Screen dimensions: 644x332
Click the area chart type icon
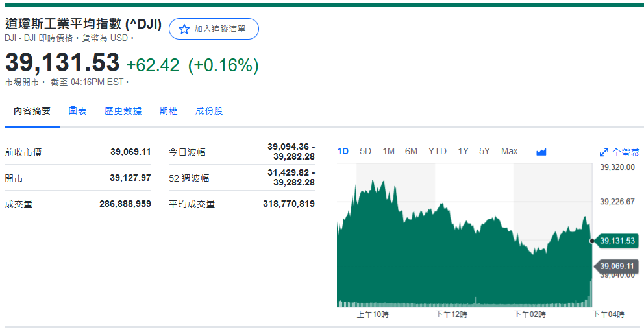pyautogui.click(x=541, y=152)
